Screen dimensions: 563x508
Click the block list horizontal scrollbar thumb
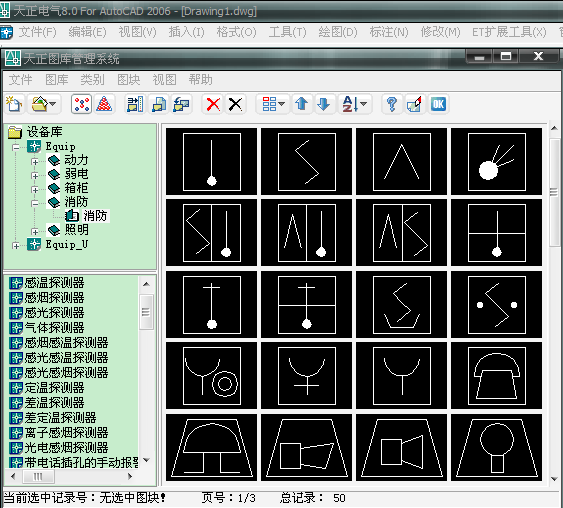click(38, 476)
